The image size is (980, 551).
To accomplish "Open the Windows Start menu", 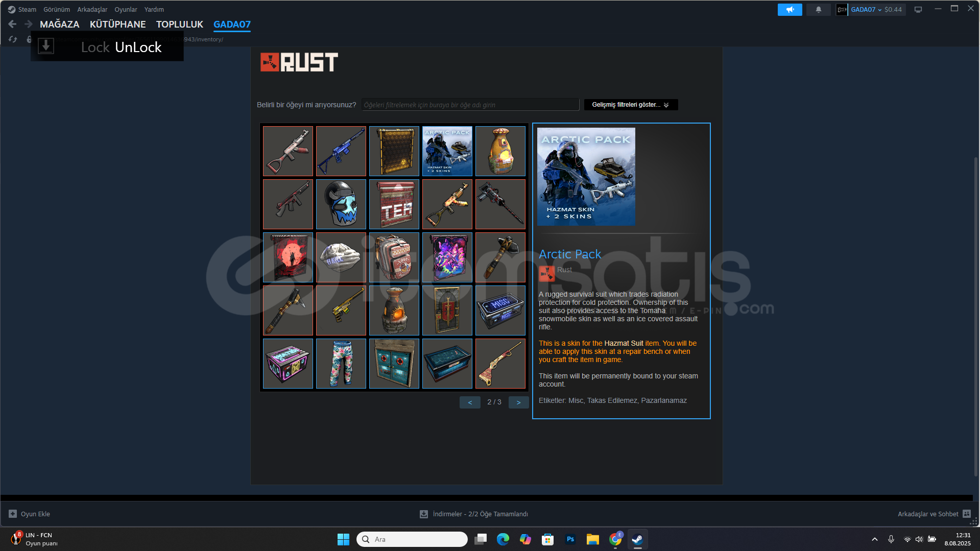I will point(343,539).
